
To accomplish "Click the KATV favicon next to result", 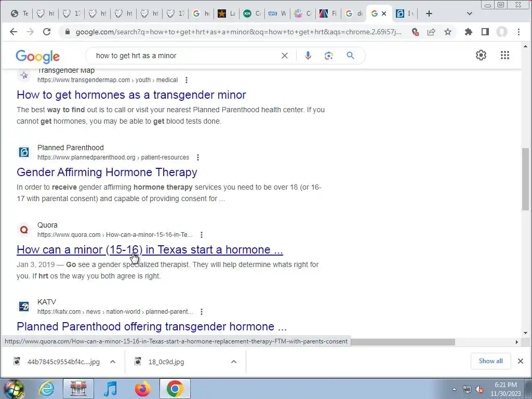I will [x=24, y=307].
